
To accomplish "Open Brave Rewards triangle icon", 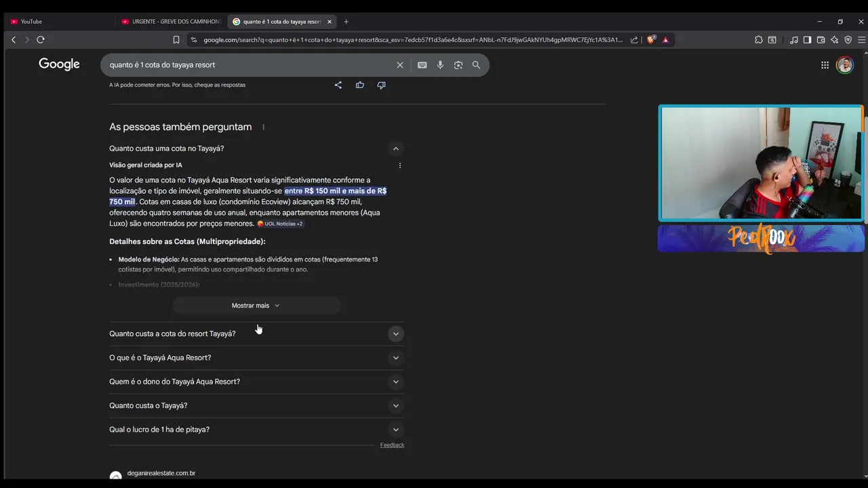I will [x=665, y=40].
